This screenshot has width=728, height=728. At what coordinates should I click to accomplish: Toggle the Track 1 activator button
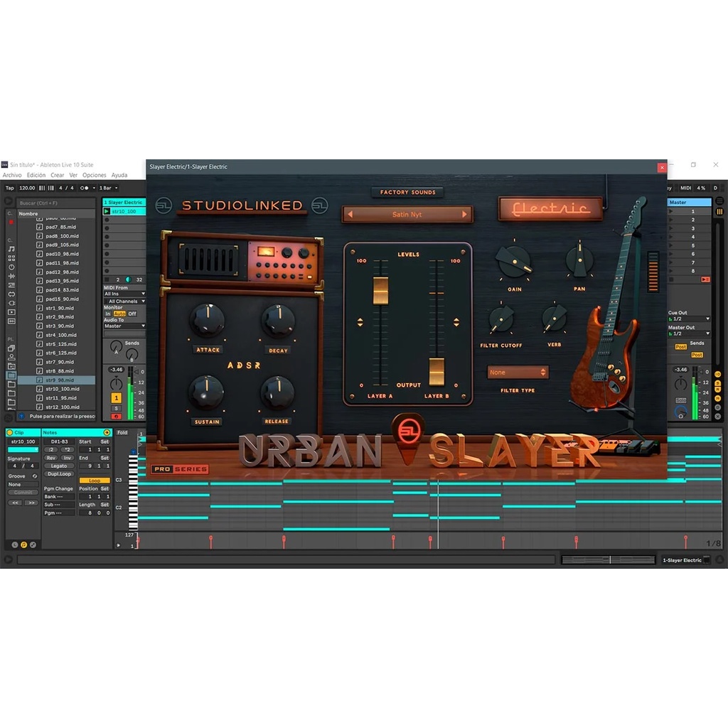pyautogui.click(x=116, y=398)
